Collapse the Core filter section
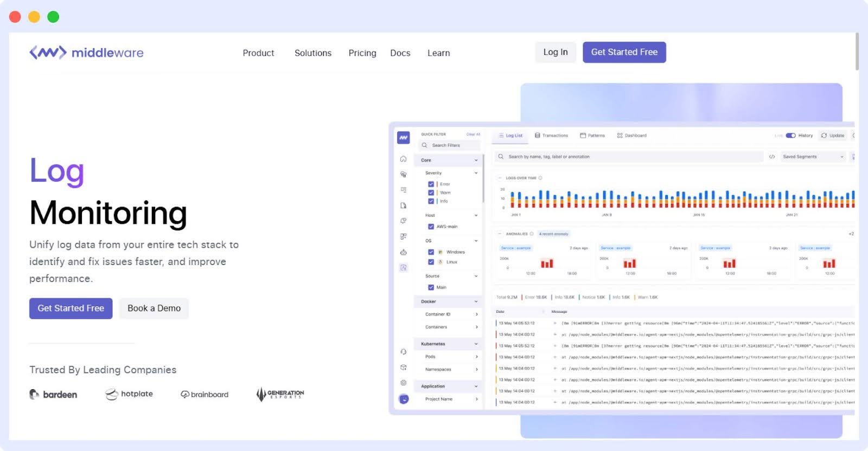 point(476,160)
